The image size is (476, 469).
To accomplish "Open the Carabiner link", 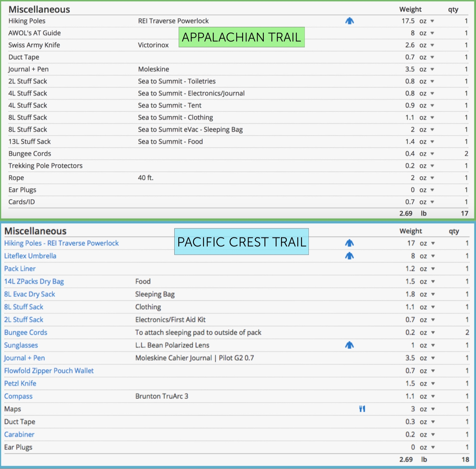I will click(x=19, y=434).
